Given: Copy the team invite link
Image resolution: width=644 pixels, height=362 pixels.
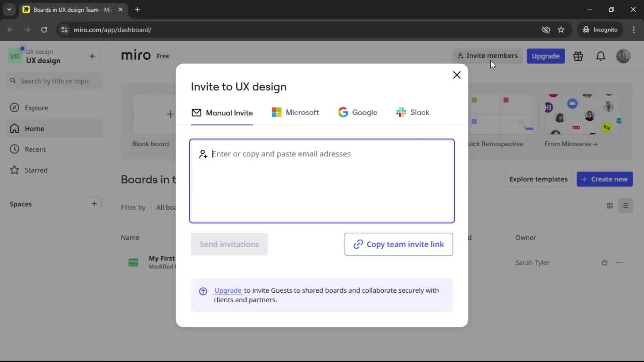Looking at the screenshot, I should 398,244.
